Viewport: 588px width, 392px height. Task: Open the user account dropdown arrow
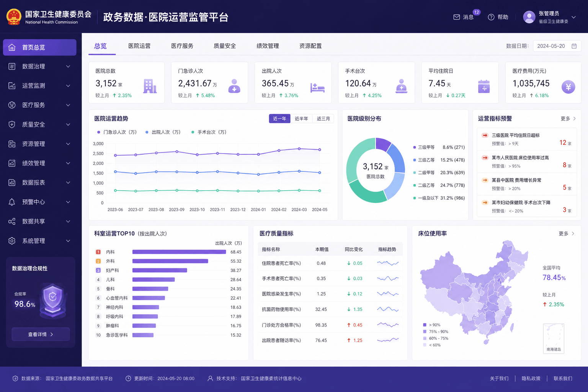click(573, 17)
